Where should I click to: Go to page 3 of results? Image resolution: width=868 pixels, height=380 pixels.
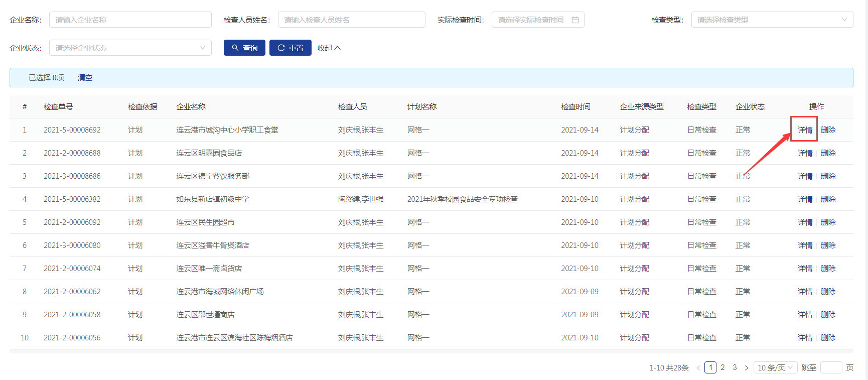coord(735,367)
